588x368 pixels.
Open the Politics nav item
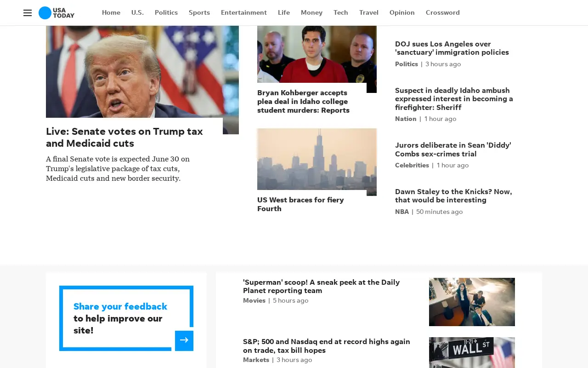click(166, 12)
